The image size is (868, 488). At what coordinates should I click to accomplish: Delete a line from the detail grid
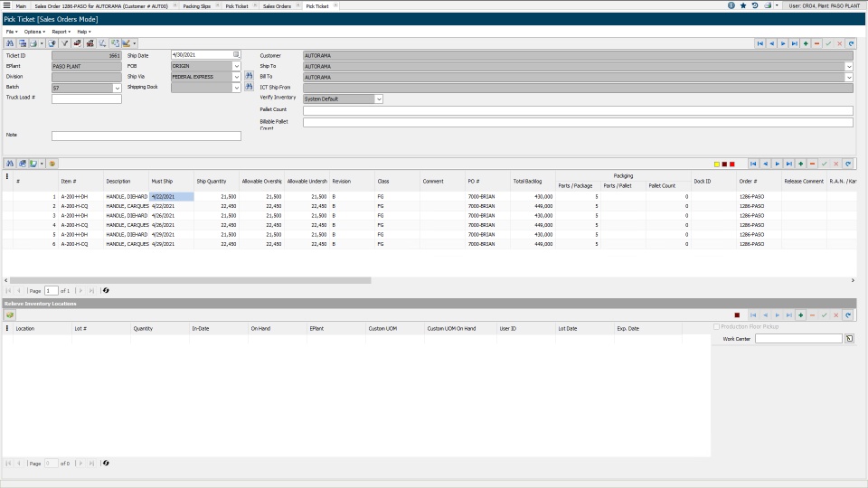pos(812,164)
